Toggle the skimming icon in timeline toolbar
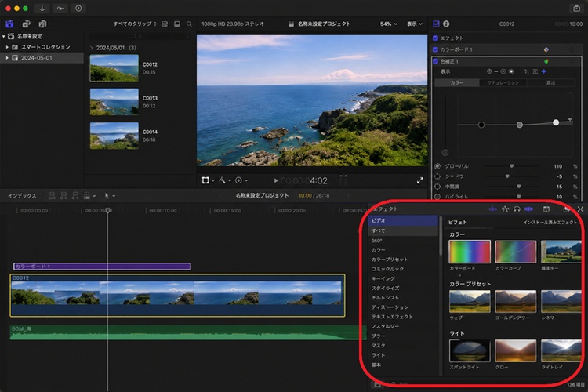588x392 pixels. (x=493, y=209)
